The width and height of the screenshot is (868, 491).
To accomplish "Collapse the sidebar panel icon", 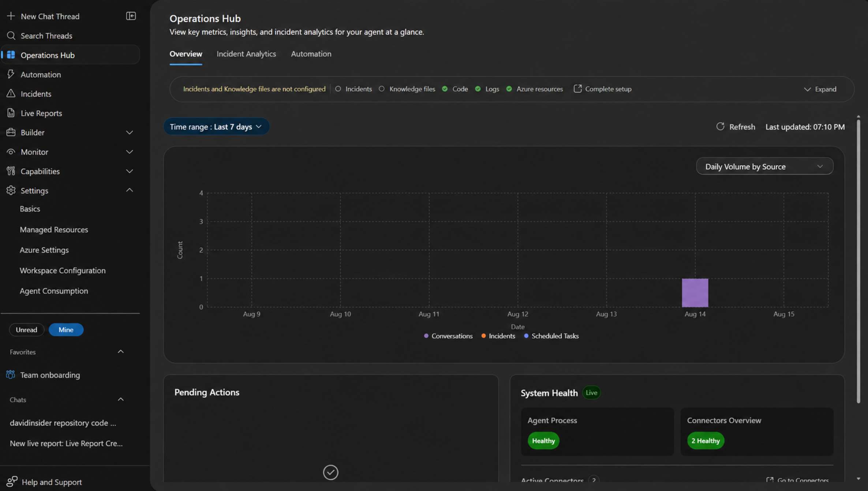I will [131, 16].
